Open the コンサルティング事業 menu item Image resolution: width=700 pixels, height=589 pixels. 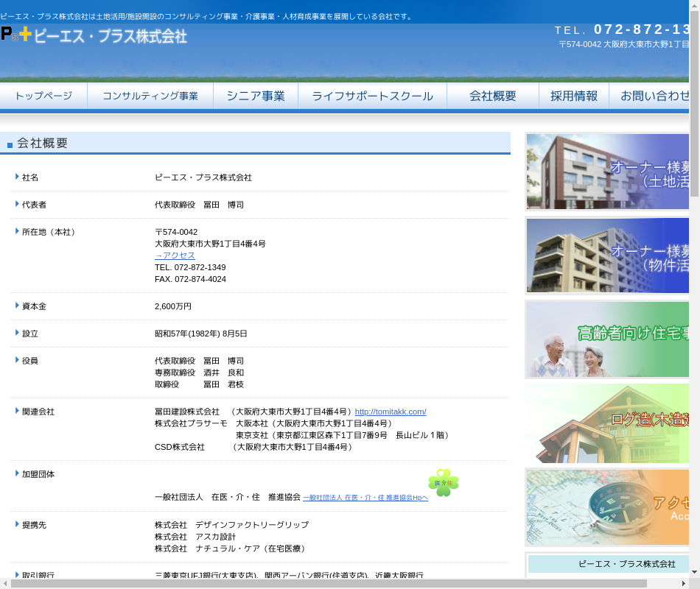[x=150, y=96]
